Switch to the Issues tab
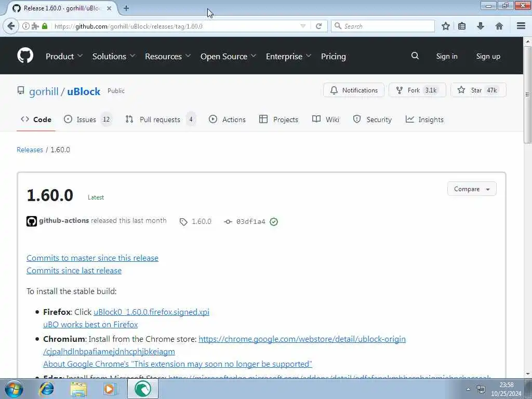Screen dimensions: 532x399 pos(88,119)
